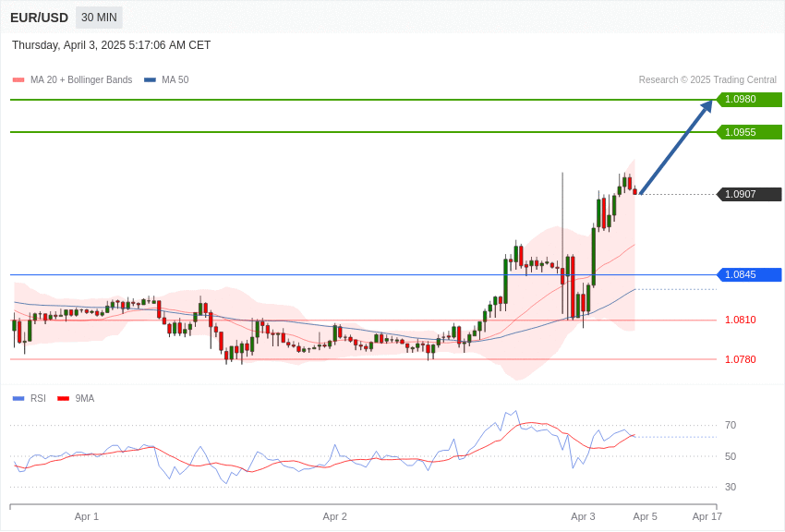The image size is (785, 532).
Task: Select the 1.0780 red support label
Action: (740, 359)
